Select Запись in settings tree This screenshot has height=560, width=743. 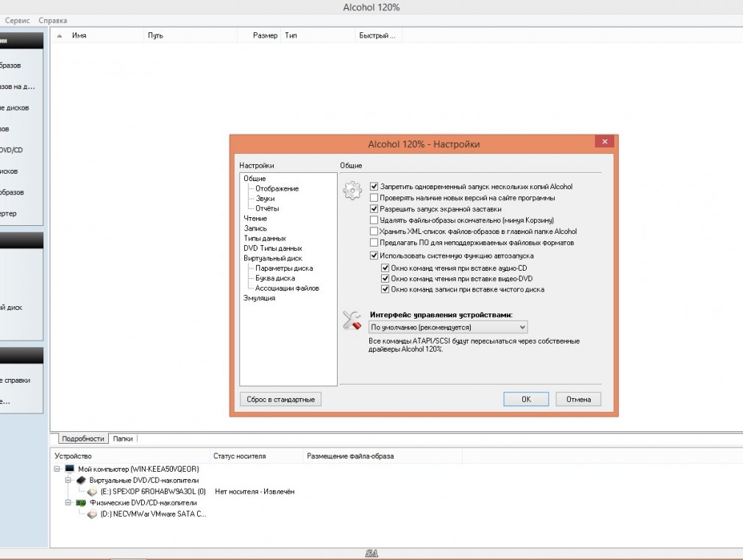255,228
